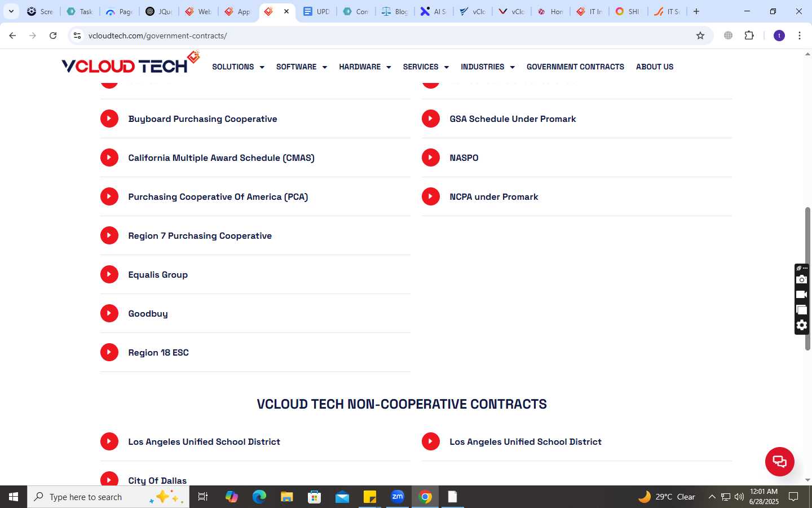Open Purchasing Cooperative Of America (PCA) link
812x508 pixels.
point(218,196)
